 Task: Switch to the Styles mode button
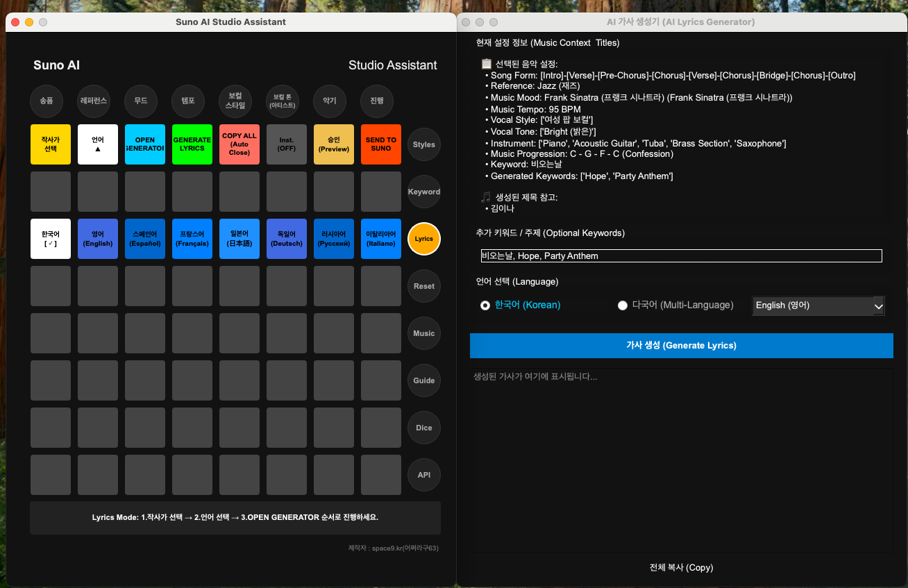(x=424, y=144)
